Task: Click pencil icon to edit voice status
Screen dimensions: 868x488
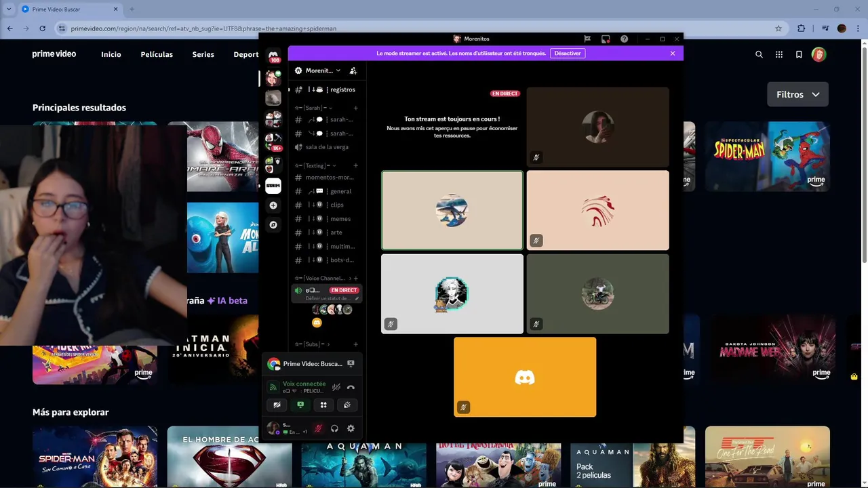Action: tap(357, 298)
